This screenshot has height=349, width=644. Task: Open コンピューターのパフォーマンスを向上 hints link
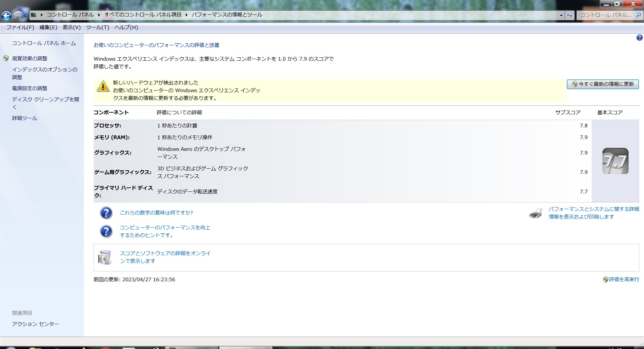click(x=165, y=231)
